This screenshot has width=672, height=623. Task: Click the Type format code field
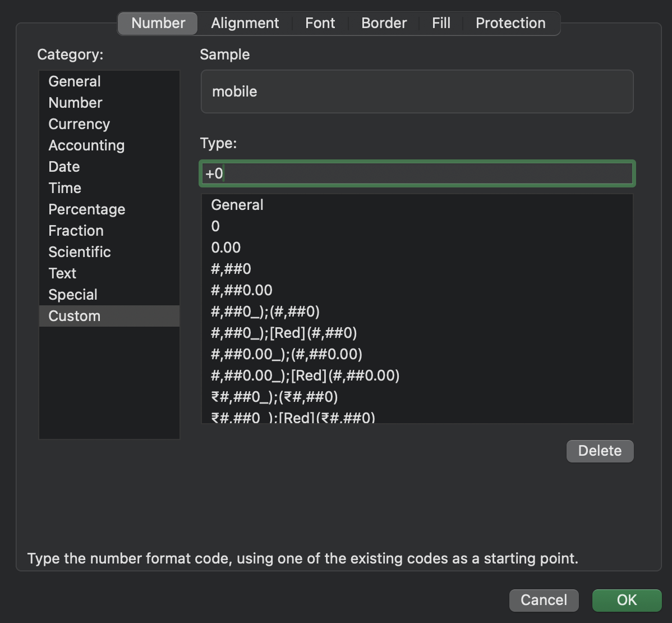[417, 174]
